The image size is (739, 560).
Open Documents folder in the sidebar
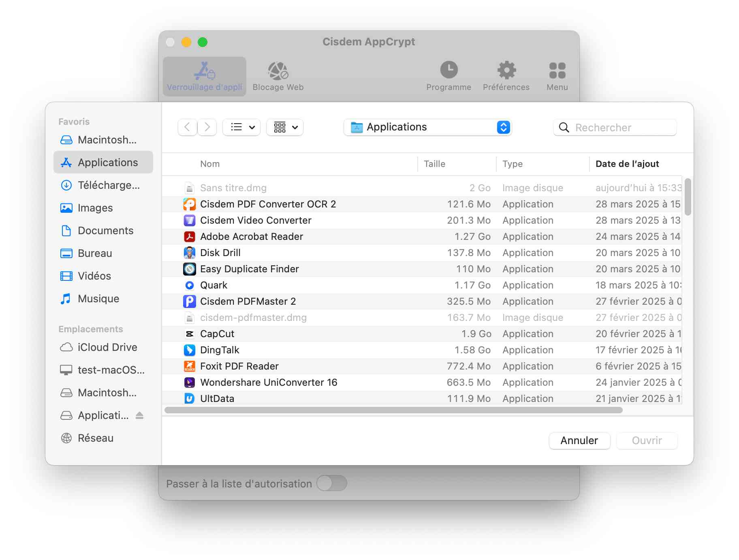click(103, 231)
